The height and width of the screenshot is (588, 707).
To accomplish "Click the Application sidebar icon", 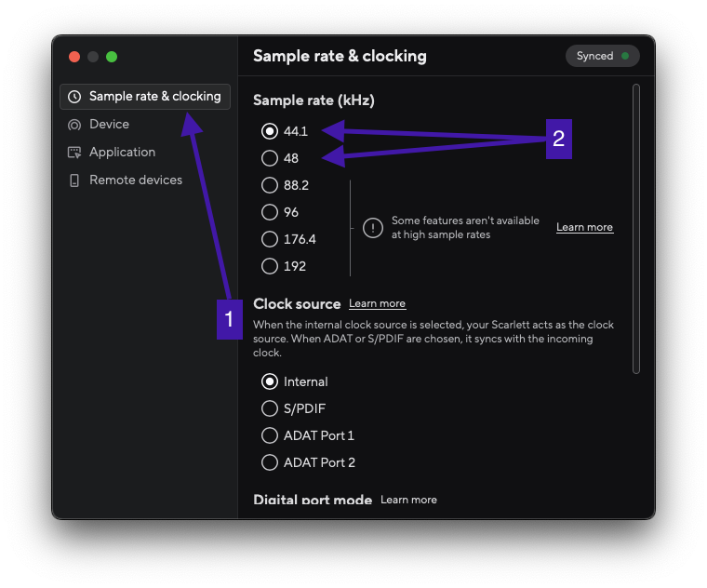I will coord(74,153).
